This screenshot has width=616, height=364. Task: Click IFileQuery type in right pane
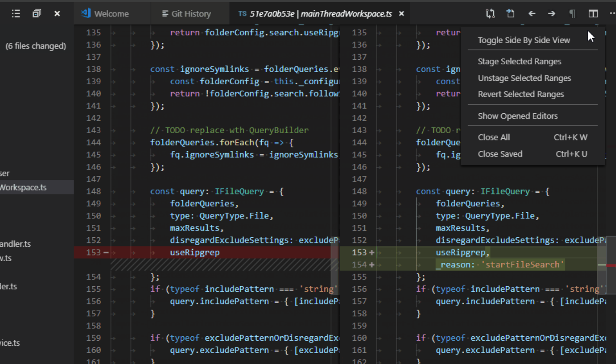point(505,192)
